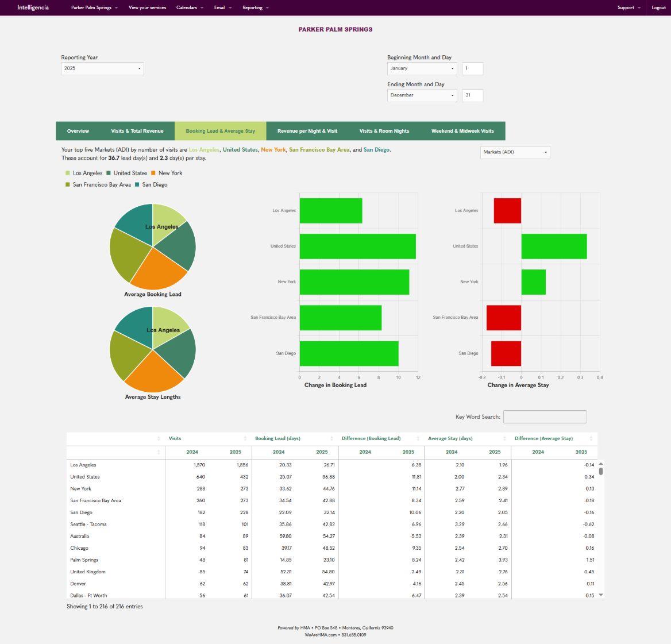
Task: Click United States bar in Booking Lead chart
Action: click(358, 246)
